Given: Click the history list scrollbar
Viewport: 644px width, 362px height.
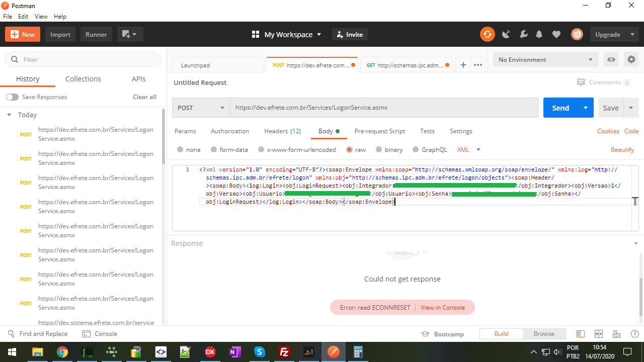Looking at the screenshot, I should pyautogui.click(x=164, y=136).
